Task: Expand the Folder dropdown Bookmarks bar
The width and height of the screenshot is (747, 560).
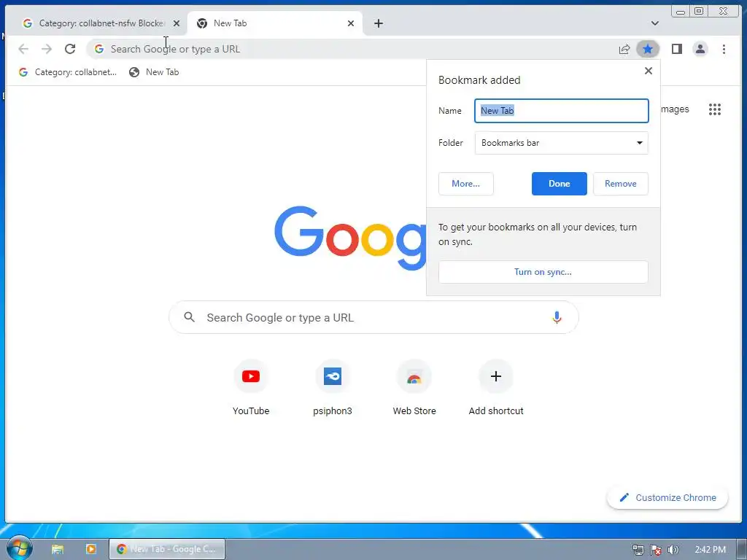Action: click(x=561, y=143)
